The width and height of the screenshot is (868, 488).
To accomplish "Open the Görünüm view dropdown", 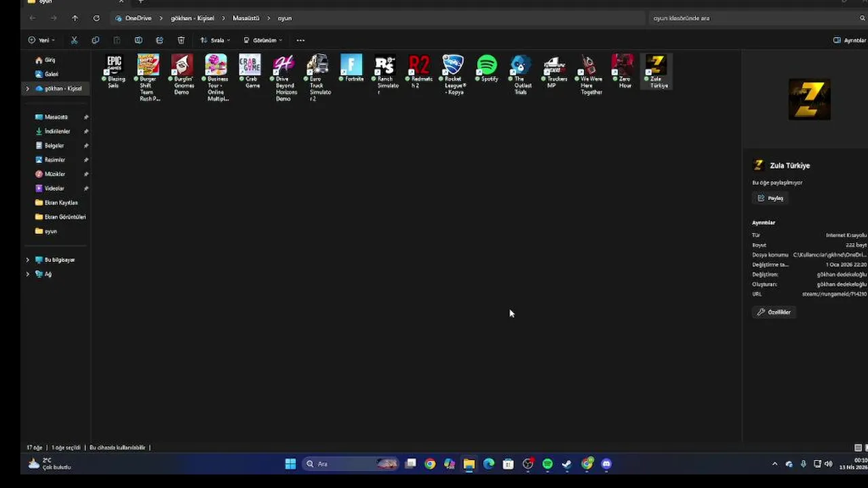I will pos(263,40).
